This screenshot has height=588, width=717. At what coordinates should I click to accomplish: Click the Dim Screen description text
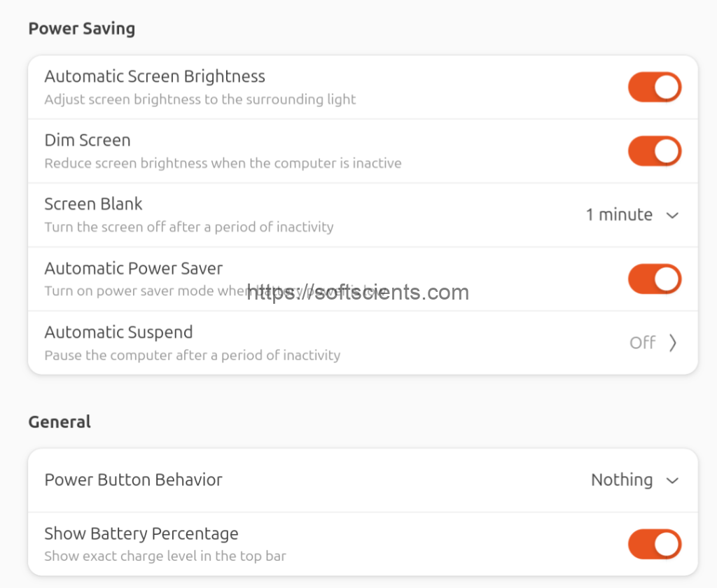coord(223,164)
